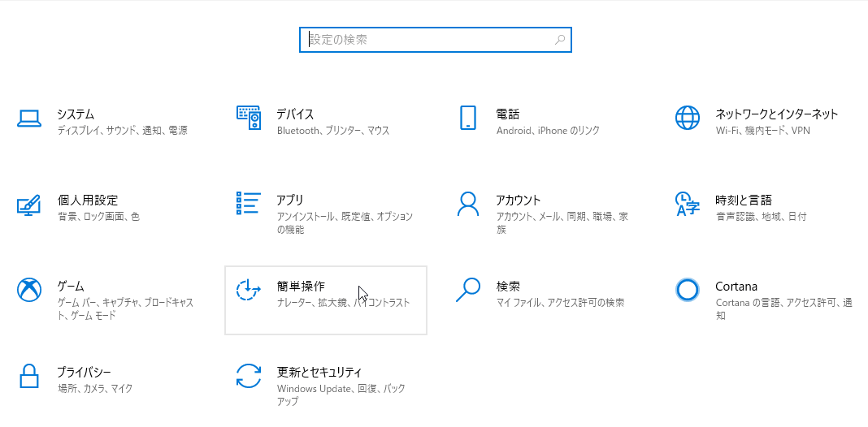The height and width of the screenshot is (427, 868).
Task: Click description 背景、ロック画面、色
Action: tap(98, 217)
